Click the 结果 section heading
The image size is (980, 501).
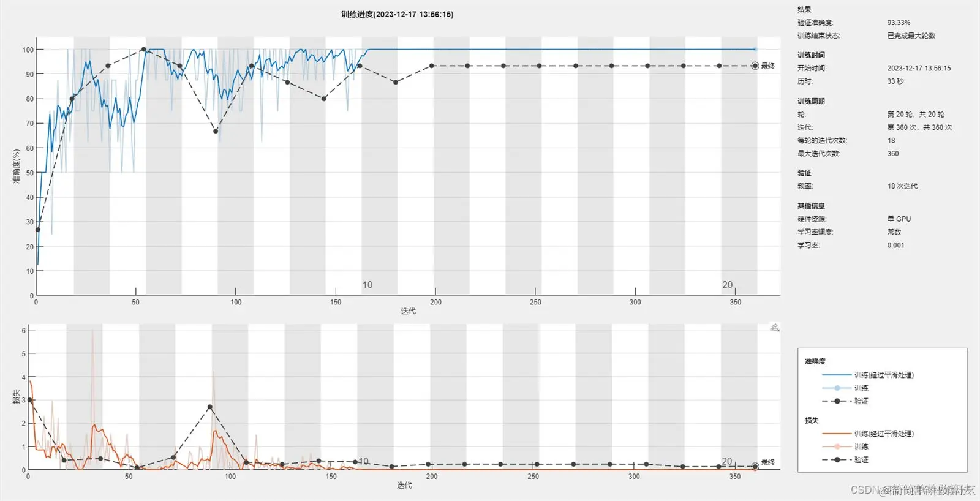(x=804, y=9)
